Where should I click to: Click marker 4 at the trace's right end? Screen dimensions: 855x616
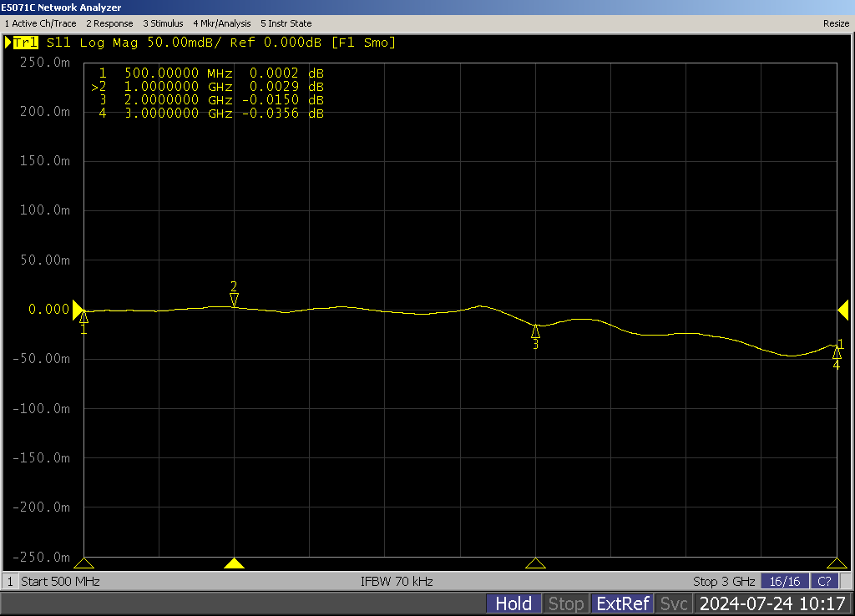click(837, 353)
